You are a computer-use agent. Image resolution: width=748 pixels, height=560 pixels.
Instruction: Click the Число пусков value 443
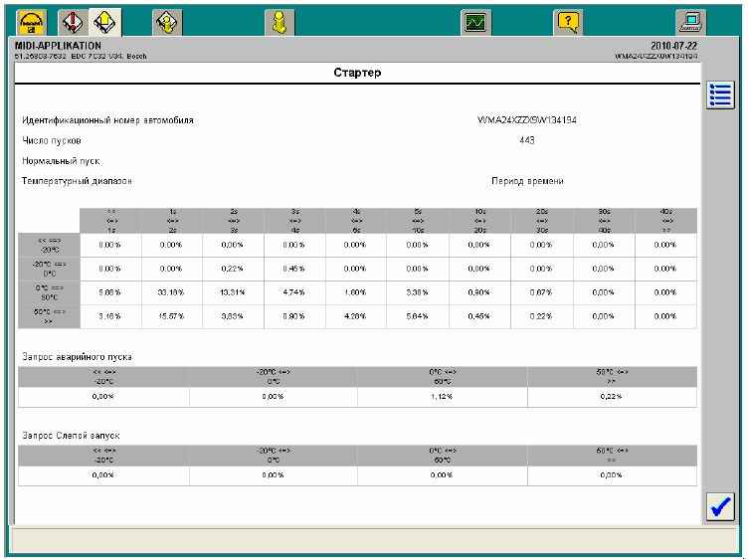(x=526, y=140)
